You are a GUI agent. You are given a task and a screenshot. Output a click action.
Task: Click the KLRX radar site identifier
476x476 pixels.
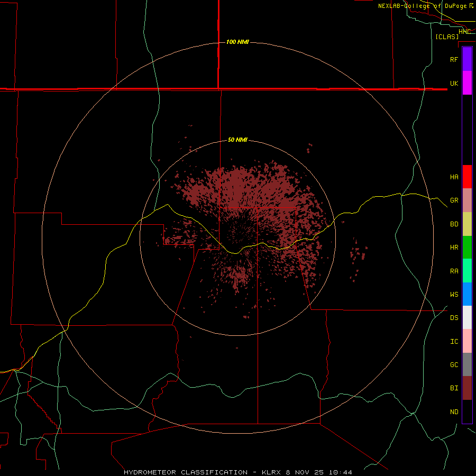pyautogui.click(x=271, y=472)
